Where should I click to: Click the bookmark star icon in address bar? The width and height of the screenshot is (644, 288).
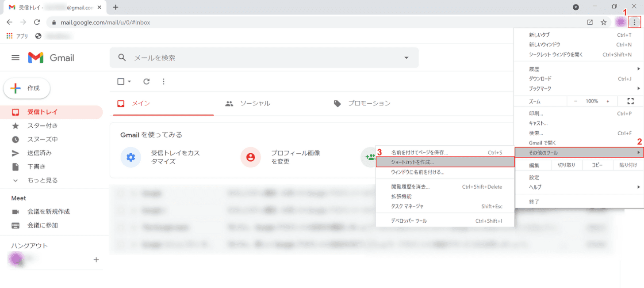(603, 22)
